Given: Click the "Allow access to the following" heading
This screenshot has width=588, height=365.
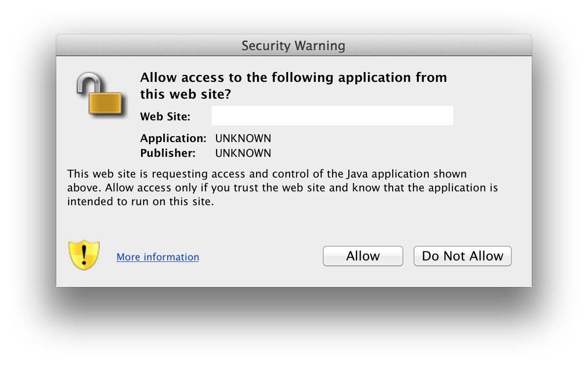Looking at the screenshot, I should [x=294, y=77].
